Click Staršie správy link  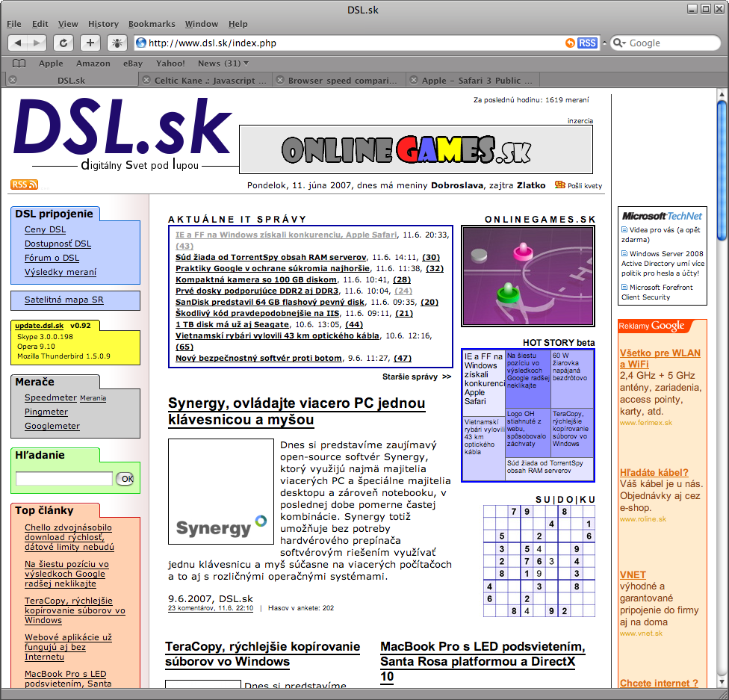(x=417, y=377)
